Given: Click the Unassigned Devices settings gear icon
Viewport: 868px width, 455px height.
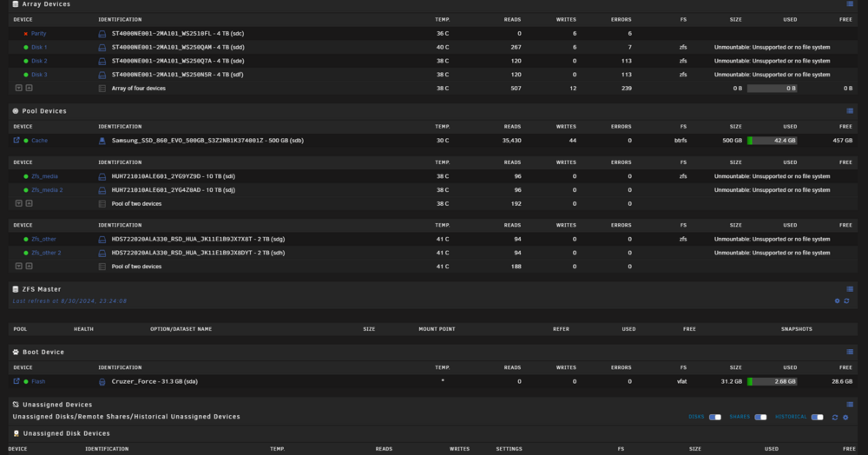Looking at the screenshot, I should (x=845, y=418).
